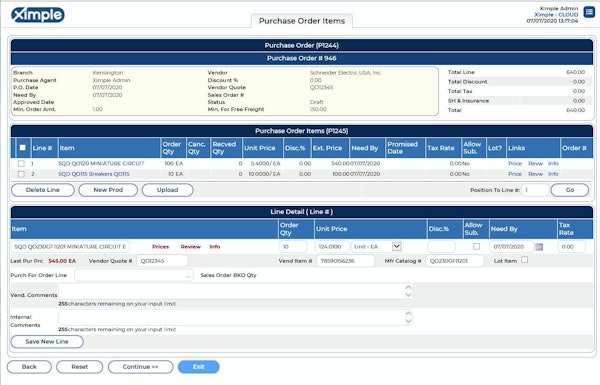
Task: Open the Need By calendar picker icon
Action: [x=539, y=247]
